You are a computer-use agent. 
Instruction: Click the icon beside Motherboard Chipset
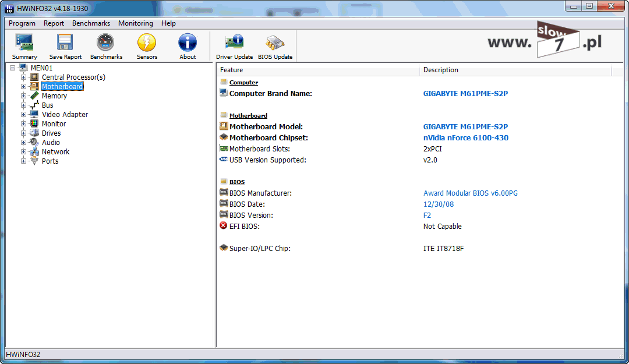coord(224,137)
